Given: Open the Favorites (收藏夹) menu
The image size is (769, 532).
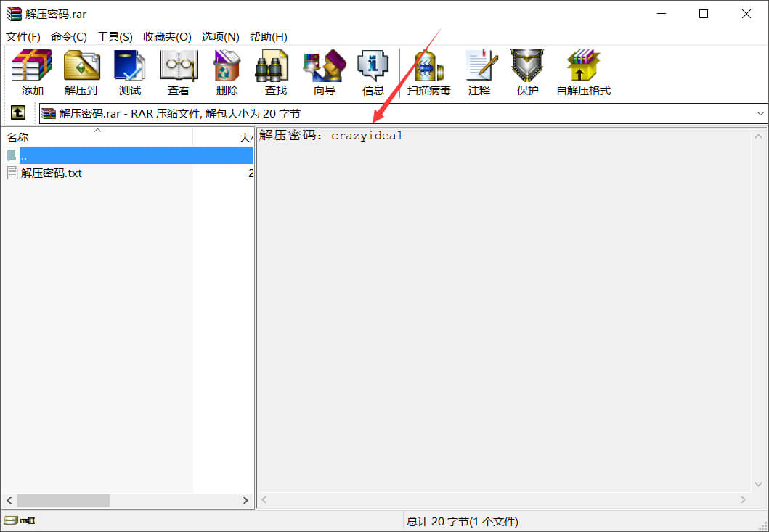Looking at the screenshot, I should [x=167, y=37].
